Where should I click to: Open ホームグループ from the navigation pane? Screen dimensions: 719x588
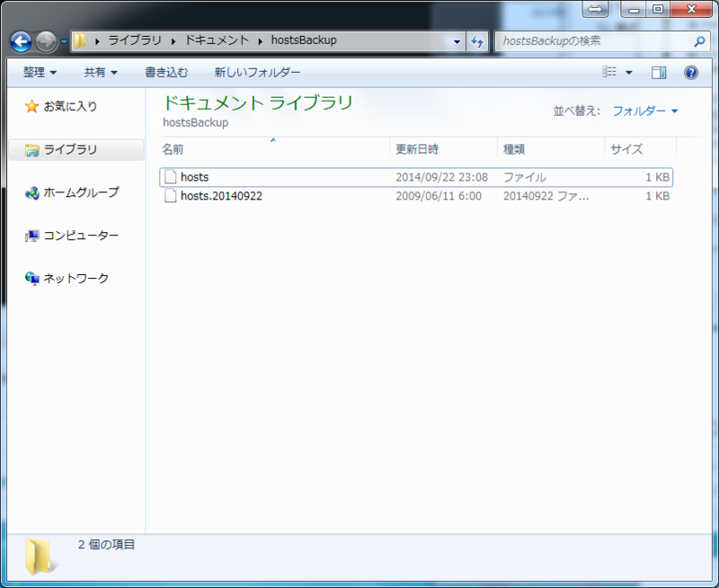pyautogui.click(x=31, y=192)
